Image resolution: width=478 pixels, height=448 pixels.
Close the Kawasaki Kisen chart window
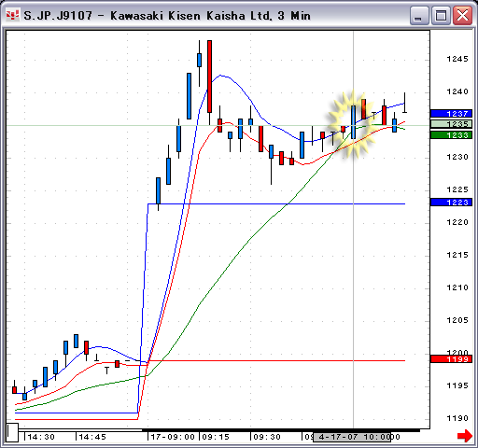click(462, 15)
